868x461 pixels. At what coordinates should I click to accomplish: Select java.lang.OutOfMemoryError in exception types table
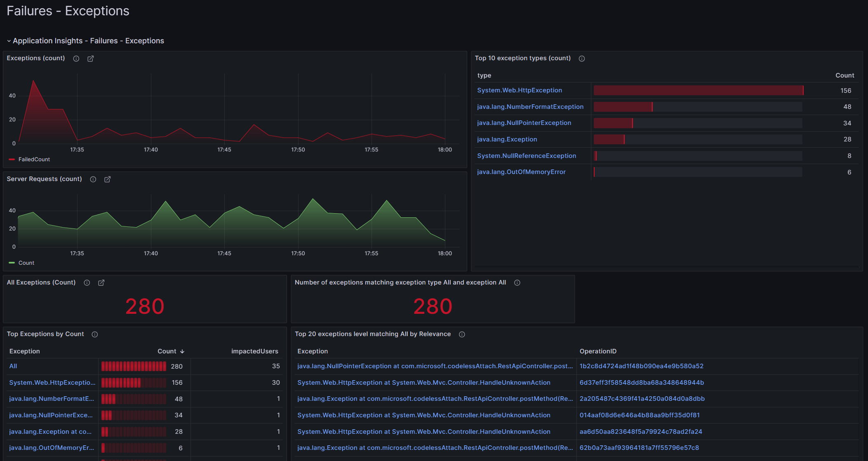pyautogui.click(x=521, y=172)
